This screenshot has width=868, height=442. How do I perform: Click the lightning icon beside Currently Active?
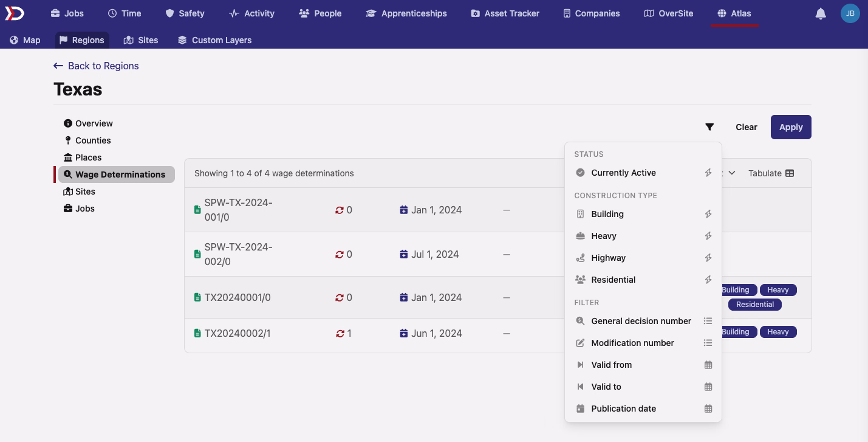point(708,173)
